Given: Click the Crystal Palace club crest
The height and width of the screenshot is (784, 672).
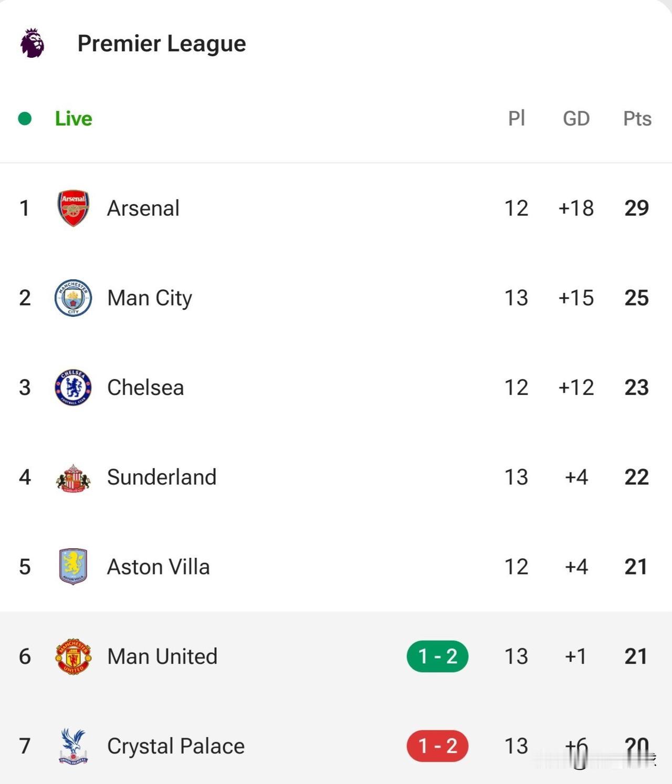Looking at the screenshot, I should click(73, 746).
